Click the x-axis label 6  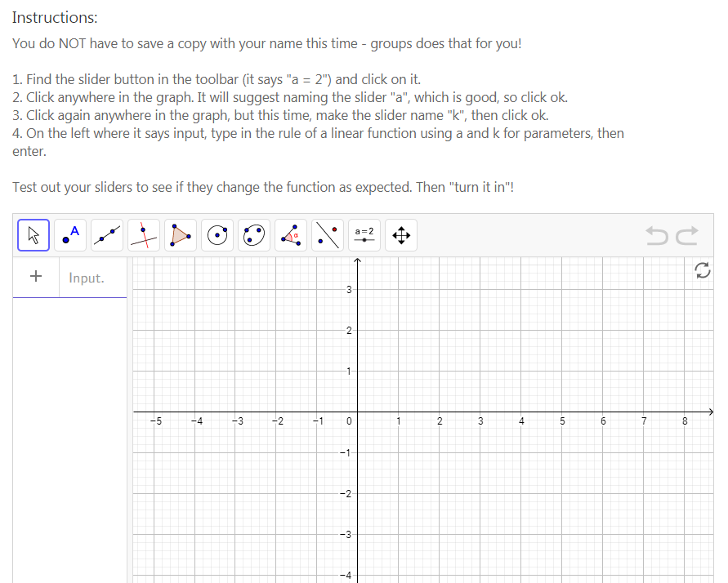[x=603, y=421]
